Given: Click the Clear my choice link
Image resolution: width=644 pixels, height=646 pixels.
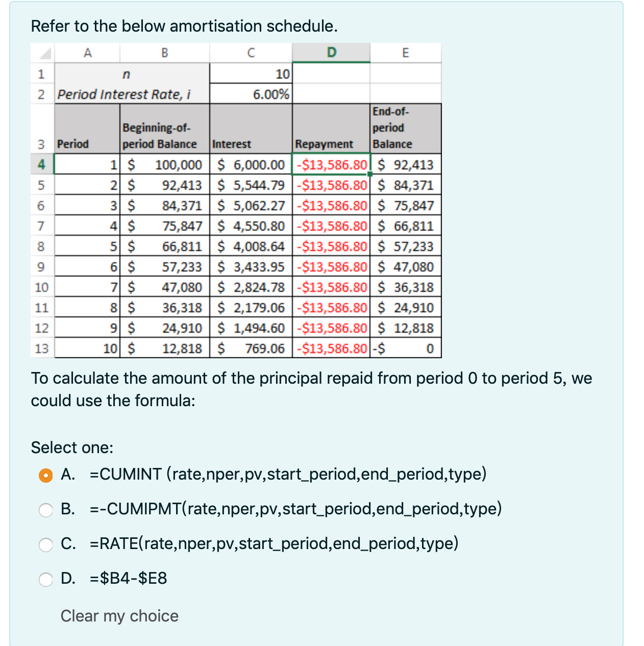Looking at the screenshot, I should (119, 616).
